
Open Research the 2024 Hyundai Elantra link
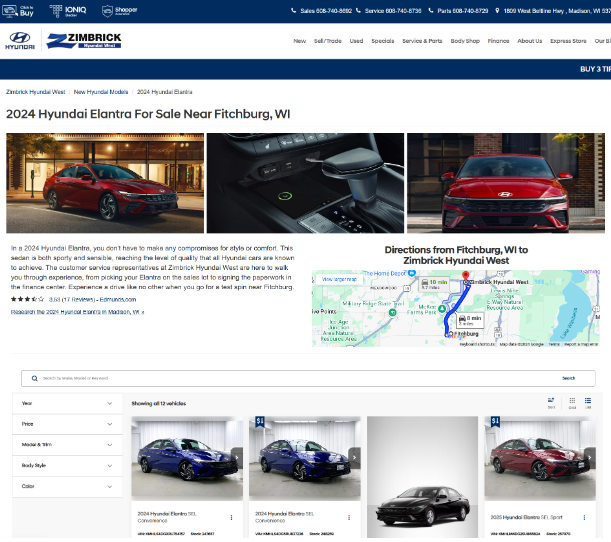pos(77,312)
